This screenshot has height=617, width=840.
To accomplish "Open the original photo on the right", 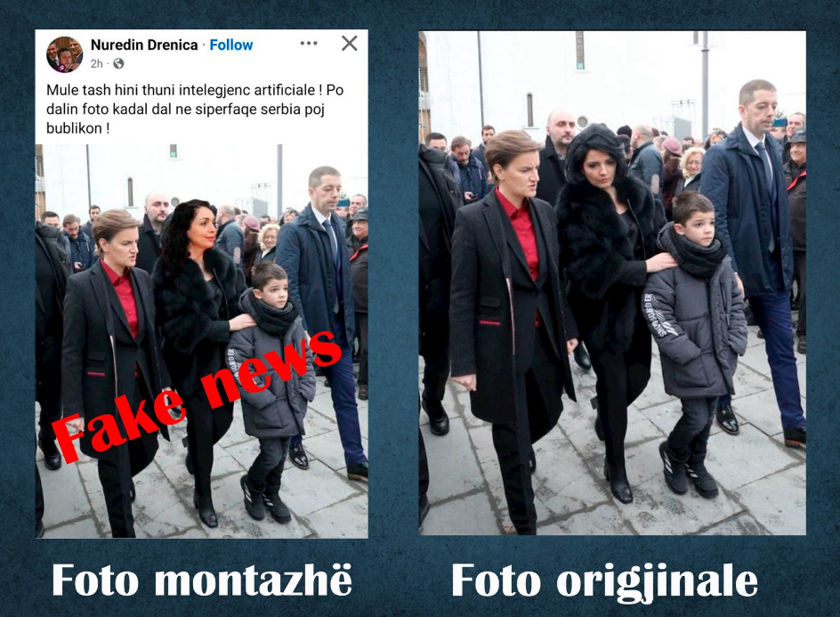I will [x=612, y=282].
